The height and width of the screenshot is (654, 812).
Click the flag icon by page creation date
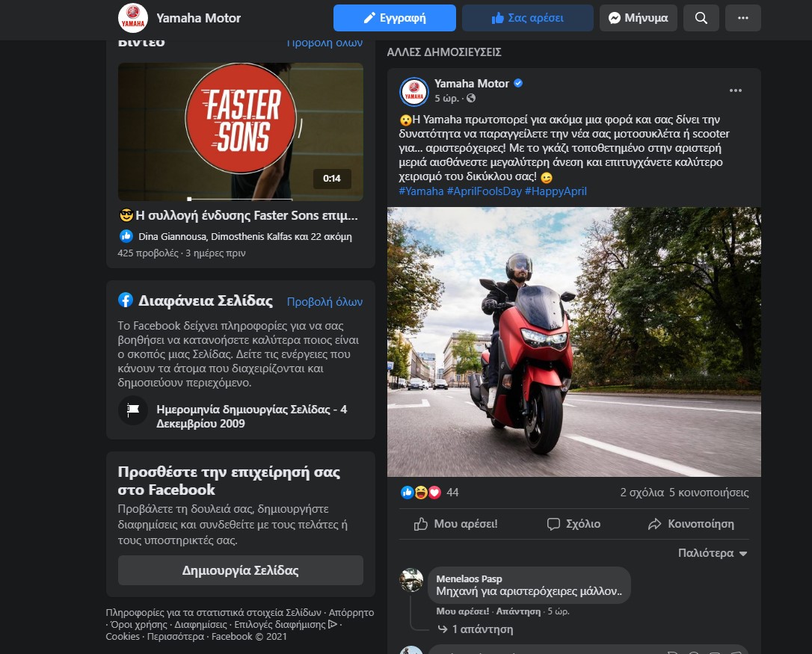pyautogui.click(x=133, y=410)
